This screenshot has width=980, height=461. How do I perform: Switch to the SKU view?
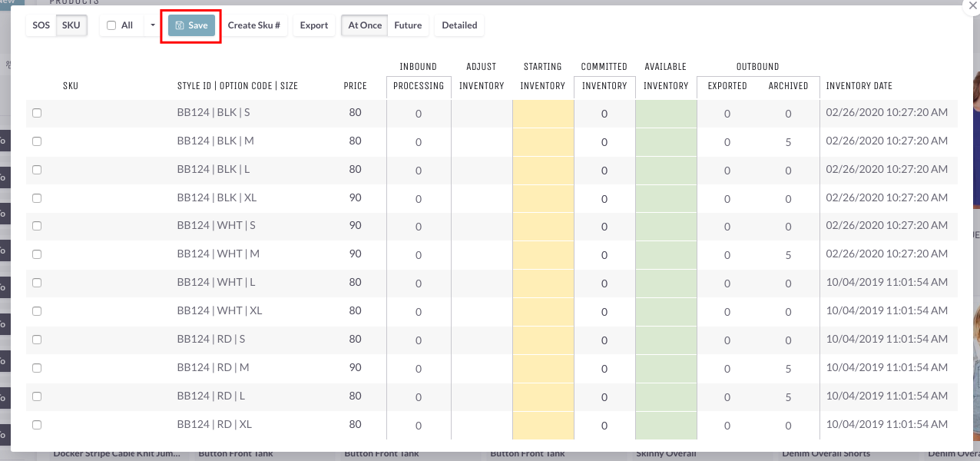tap(71, 25)
